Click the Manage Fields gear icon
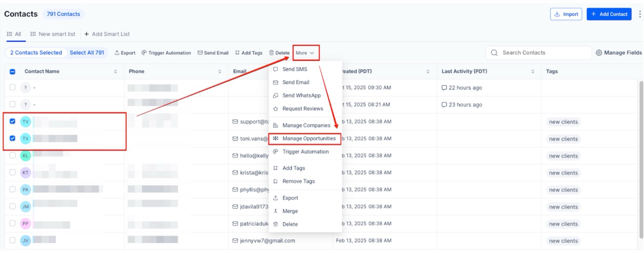This screenshot has height=253, width=644. pyautogui.click(x=599, y=53)
